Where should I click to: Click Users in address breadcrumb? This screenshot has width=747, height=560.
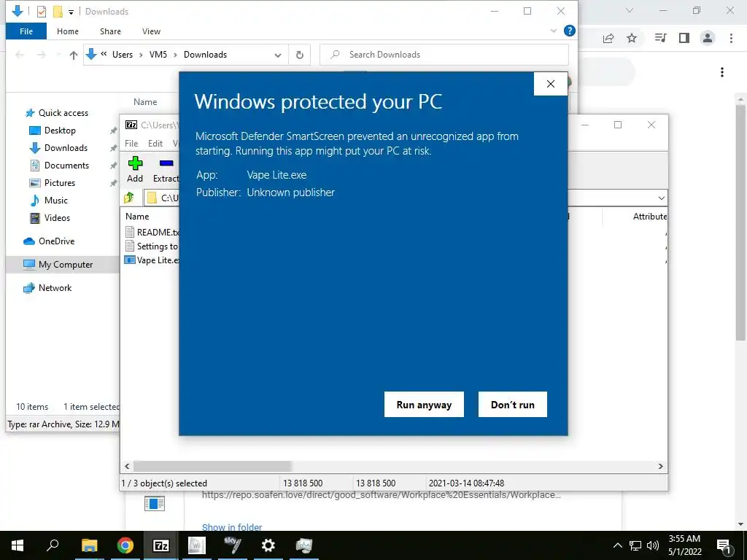pos(123,55)
